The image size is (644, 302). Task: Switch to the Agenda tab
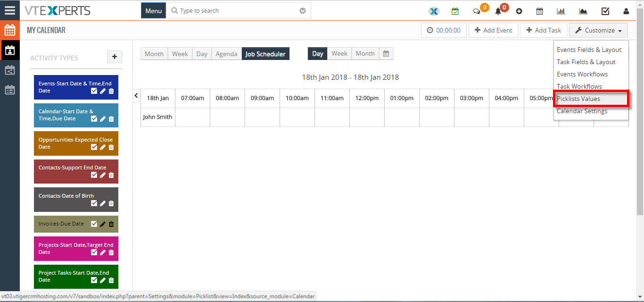point(226,54)
